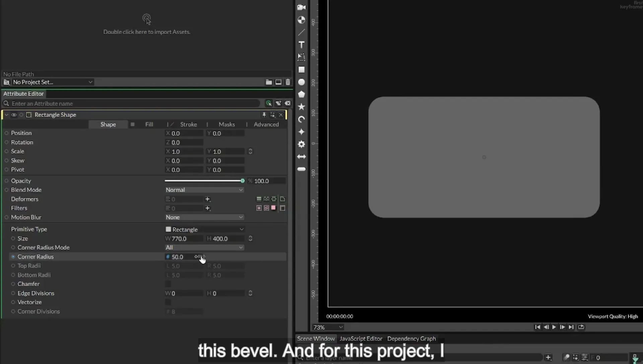Viewport: 643px width, 364px height.
Task: Switch to the Advanced tab
Action: click(266, 124)
